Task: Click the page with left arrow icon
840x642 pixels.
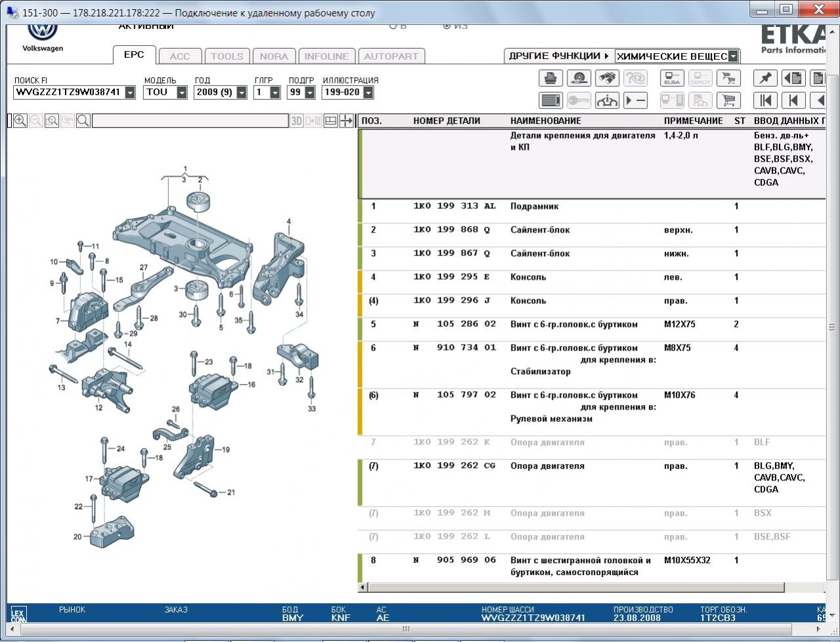Action: (x=793, y=78)
